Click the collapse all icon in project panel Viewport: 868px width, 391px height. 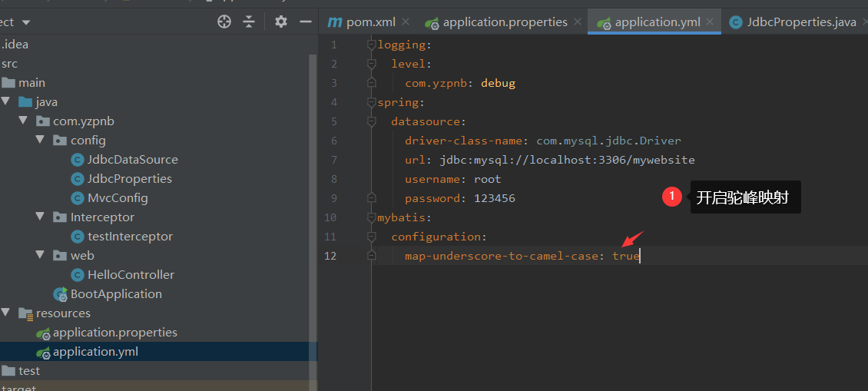(250, 22)
